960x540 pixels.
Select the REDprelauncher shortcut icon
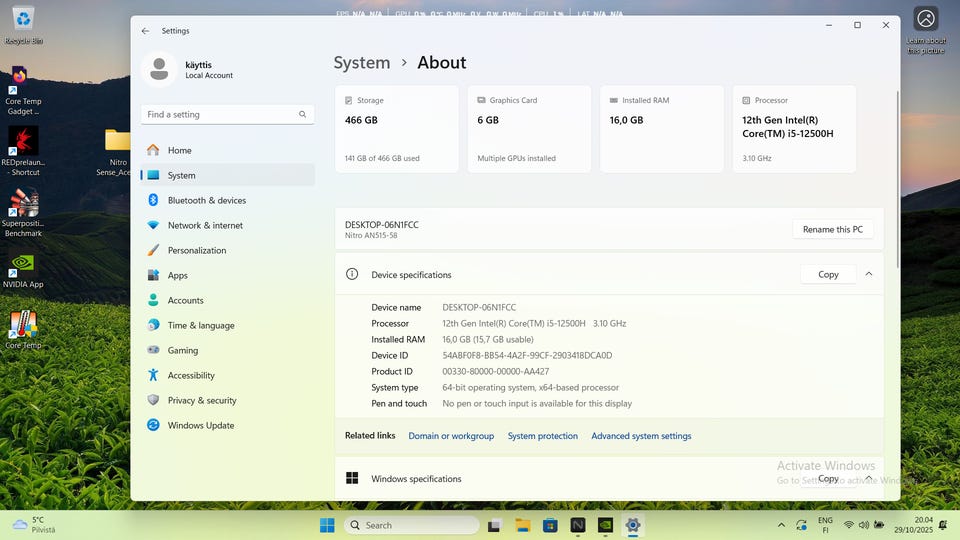[22, 141]
